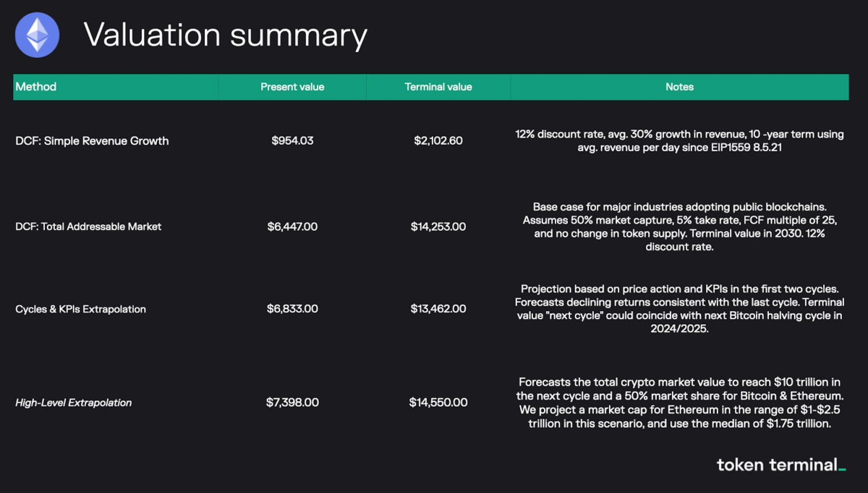Click the $954.03 present value cell
The width and height of the screenshot is (868, 493).
292,141
